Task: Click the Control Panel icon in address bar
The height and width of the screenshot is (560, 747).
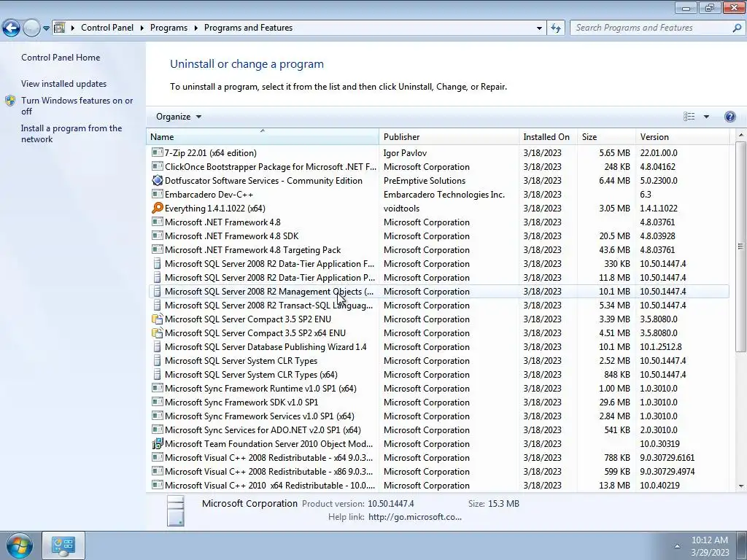Action: (60, 28)
